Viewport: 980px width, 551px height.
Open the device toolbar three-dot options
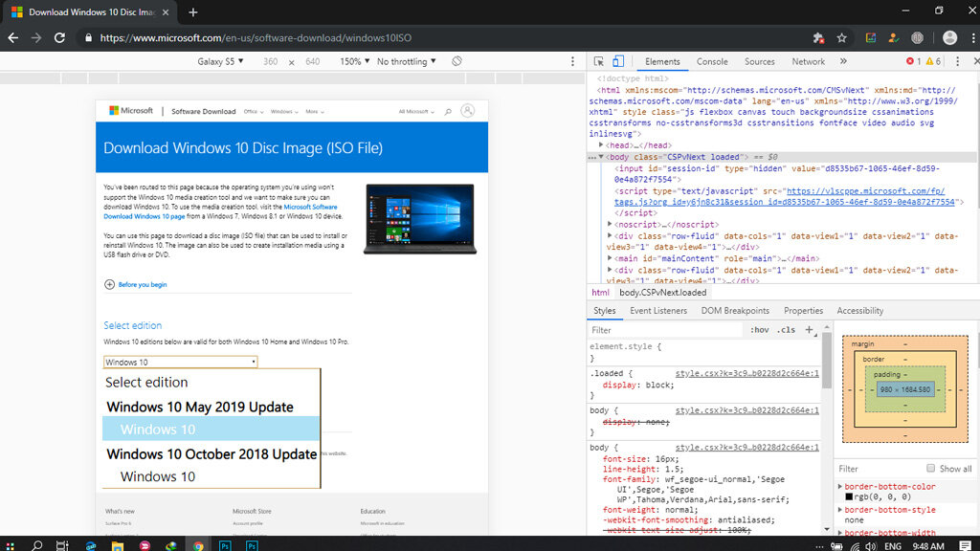click(572, 61)
